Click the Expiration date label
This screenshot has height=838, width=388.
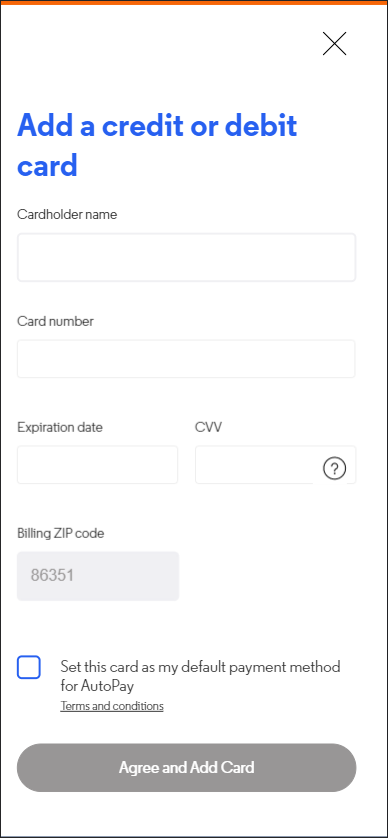coord(60,428)
